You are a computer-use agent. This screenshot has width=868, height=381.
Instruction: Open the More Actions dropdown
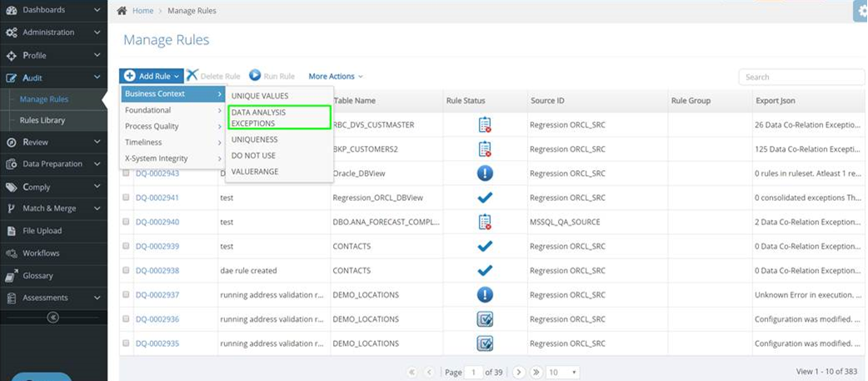[336, 77]
